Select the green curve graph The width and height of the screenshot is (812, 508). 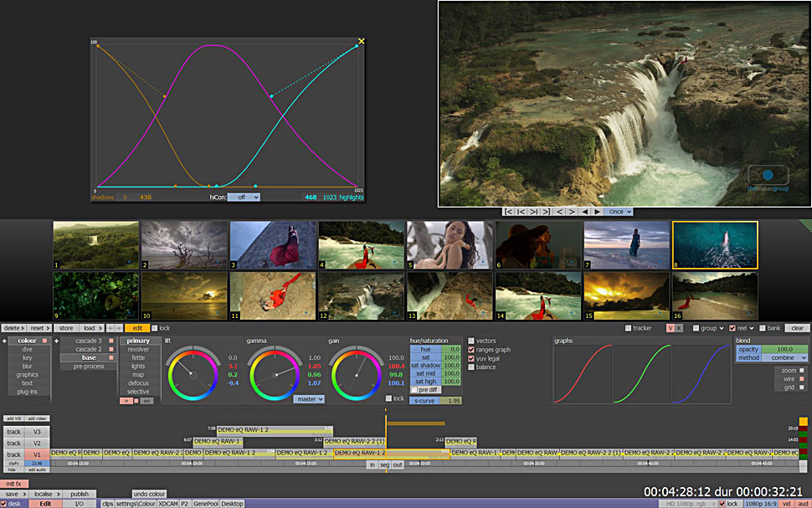coord(641,374)
